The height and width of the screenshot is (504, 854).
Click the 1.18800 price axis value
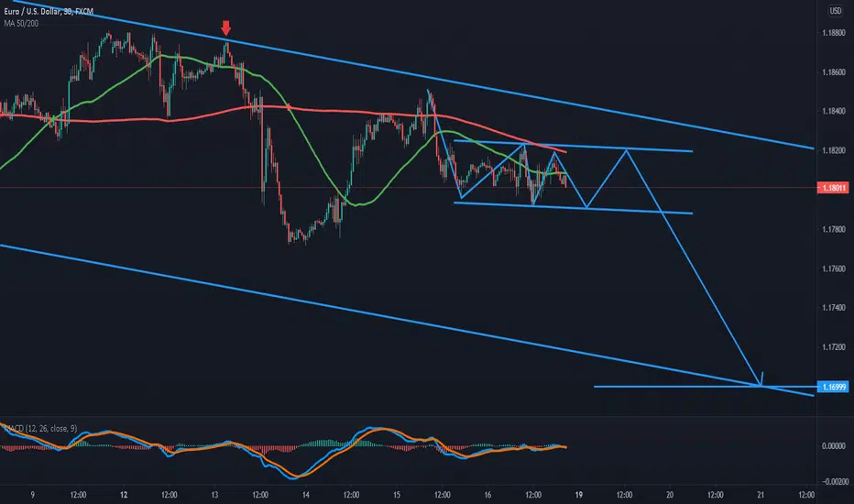pyautogui.click(x=833, y=33)
